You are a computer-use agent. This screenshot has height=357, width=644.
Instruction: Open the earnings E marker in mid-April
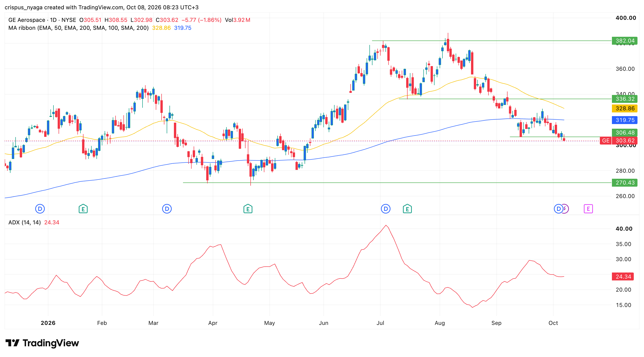tap(248, 209)
